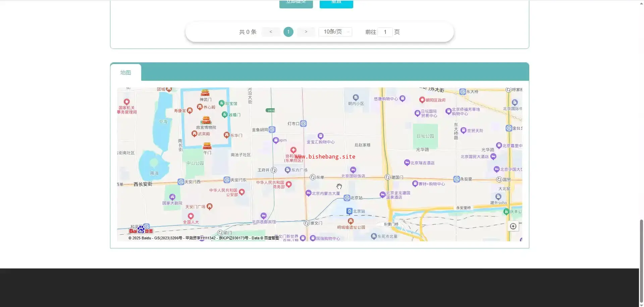
Task: Click the 日坛公园 park area
Action: click(425, 136)
